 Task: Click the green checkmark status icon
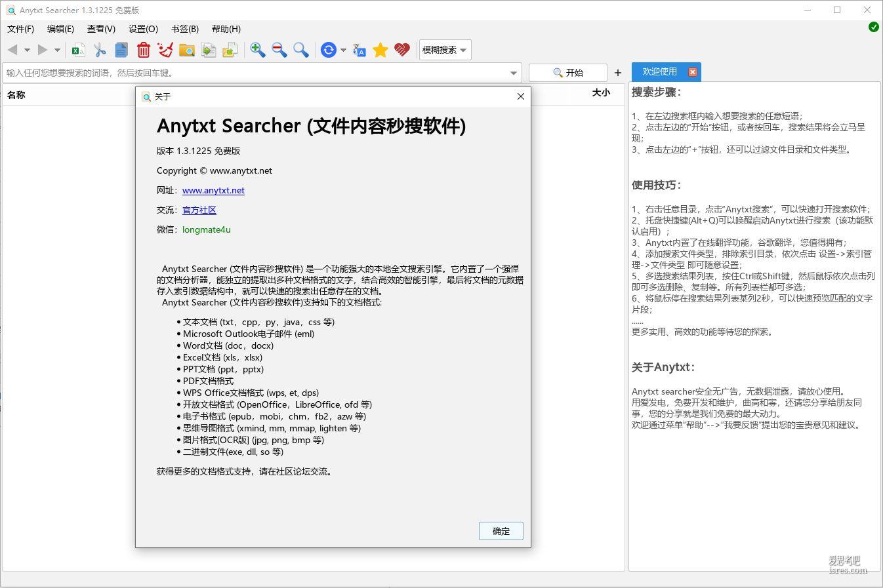pyautogui.click(x=874, y=27)
